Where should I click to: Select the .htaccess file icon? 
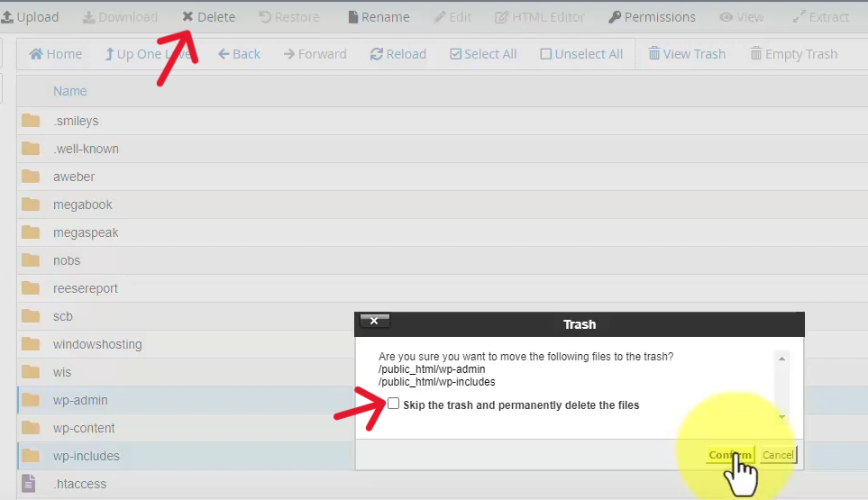29,484
